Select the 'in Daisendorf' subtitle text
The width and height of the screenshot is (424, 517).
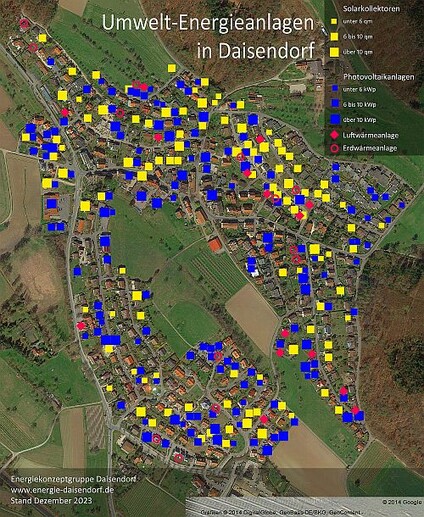(256, 51)
